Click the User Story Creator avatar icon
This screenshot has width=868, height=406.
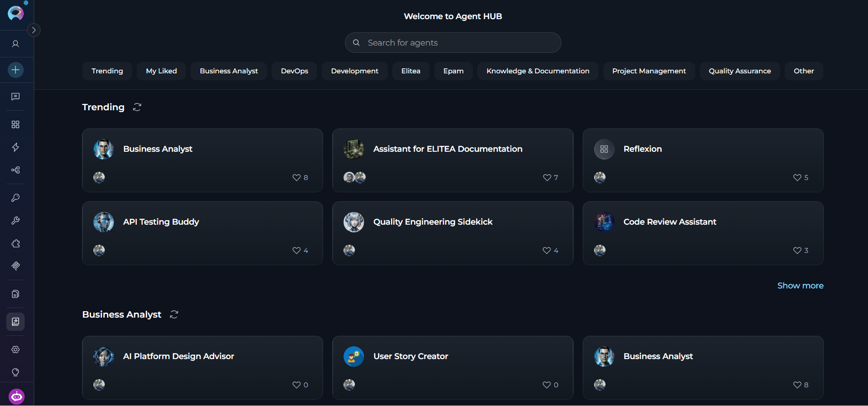[x=354, y=356]
